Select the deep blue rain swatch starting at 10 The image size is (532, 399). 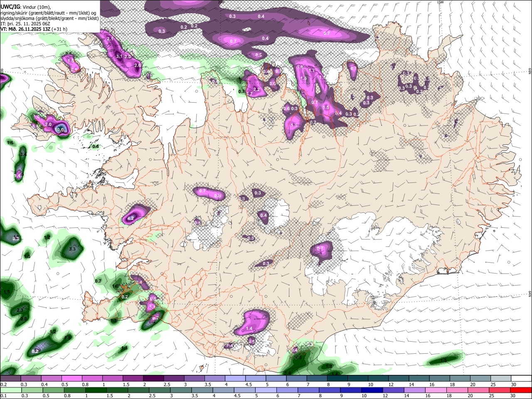[372, 390]
